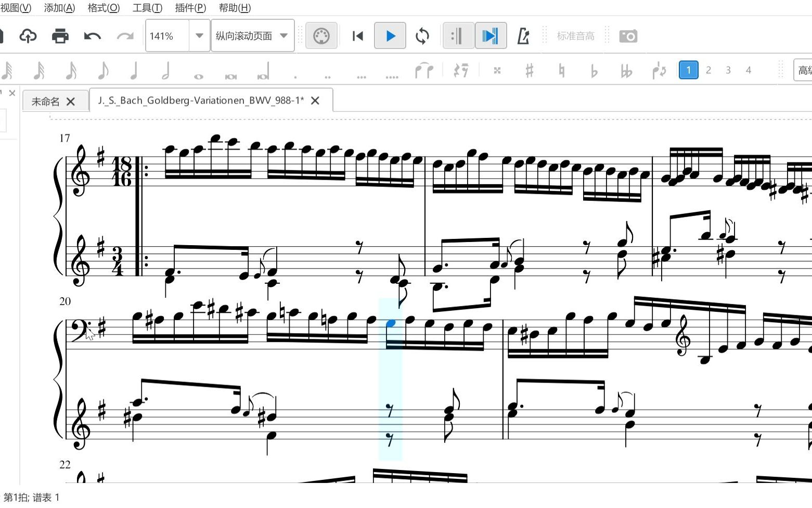Open the 格式(O) menu
812x508 pixels.
[104, 8]
